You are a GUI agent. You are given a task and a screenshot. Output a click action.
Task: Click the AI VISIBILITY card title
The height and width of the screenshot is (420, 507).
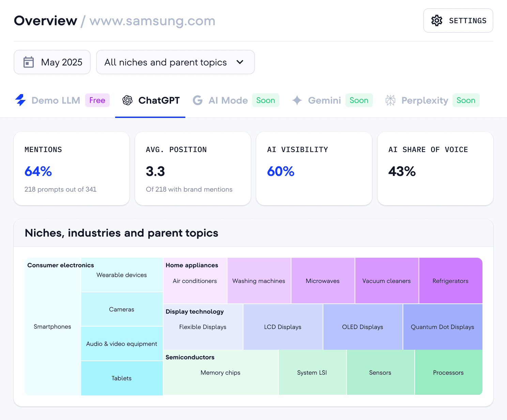click(297, 150)
